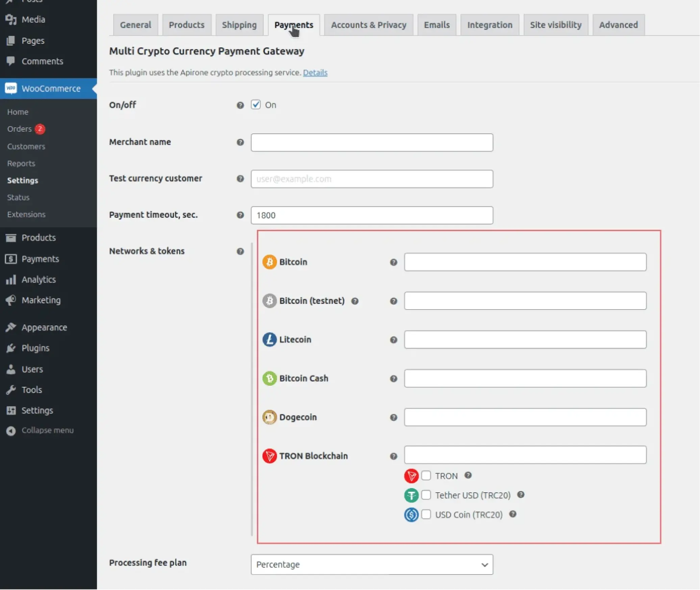Click the TRON Blockchain red icon
The width and height of the screenshot is (700, 590).
270,457
